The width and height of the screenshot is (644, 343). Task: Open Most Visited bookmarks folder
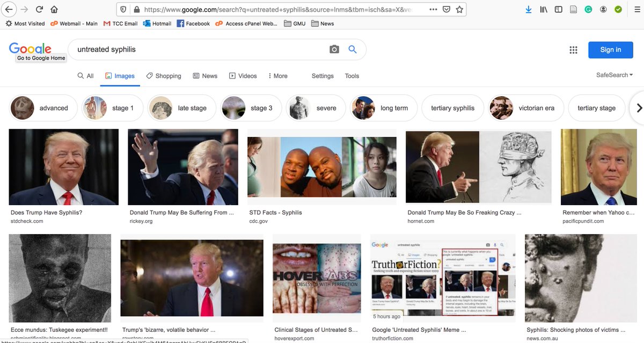coord(25,24)
